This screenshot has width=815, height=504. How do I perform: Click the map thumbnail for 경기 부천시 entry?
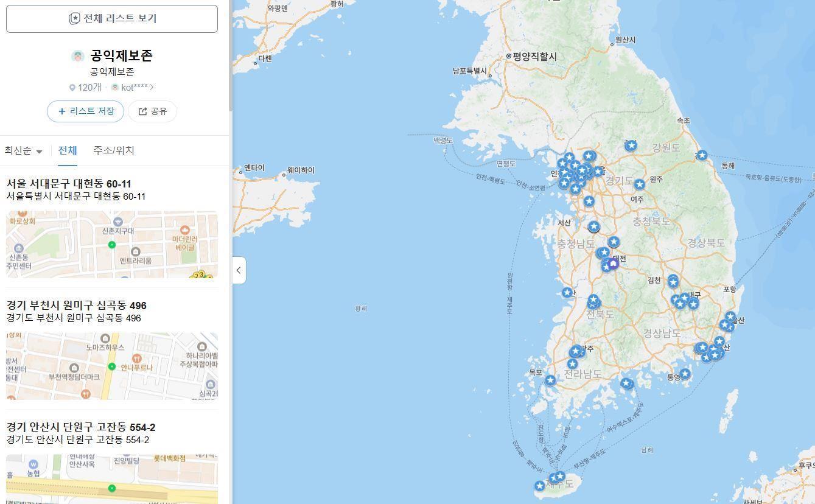[111, 366]
